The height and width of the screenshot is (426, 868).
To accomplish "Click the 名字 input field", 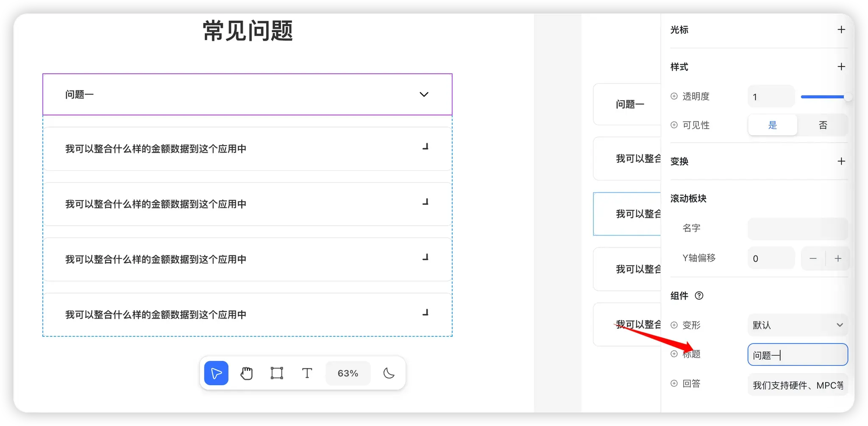I will tap(797, 229).
